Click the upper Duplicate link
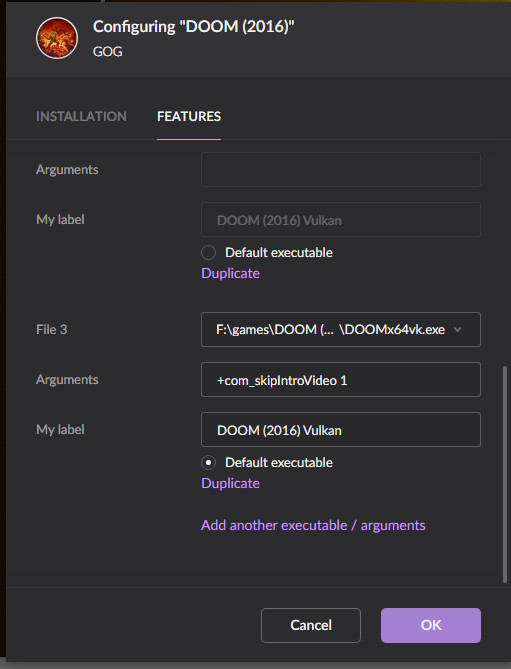The height and width of the screenshot is (669, 511). click(230, 273)
